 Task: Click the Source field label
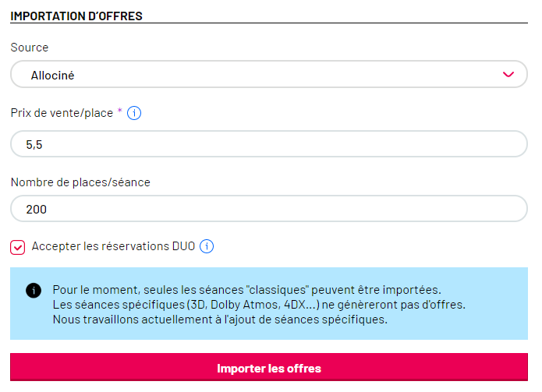click(x=30, y=48)
